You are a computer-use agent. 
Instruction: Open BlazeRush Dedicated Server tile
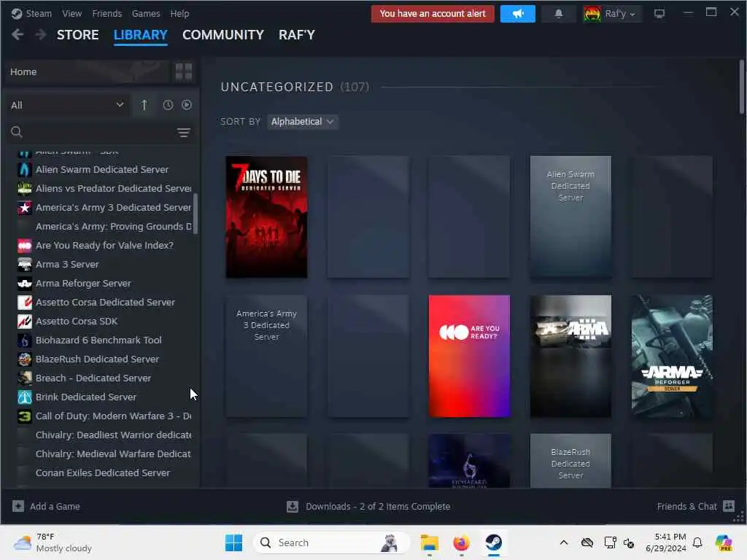570,461
